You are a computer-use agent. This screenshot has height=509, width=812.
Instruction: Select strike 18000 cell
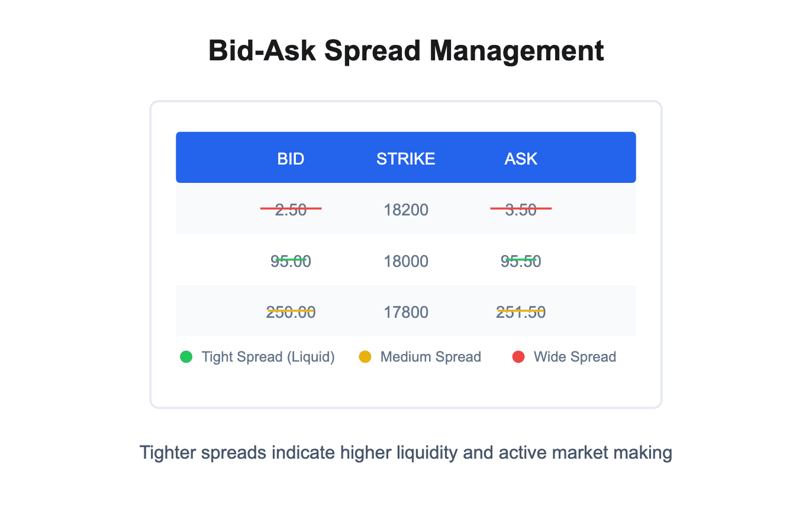click(x=406, y=261)
